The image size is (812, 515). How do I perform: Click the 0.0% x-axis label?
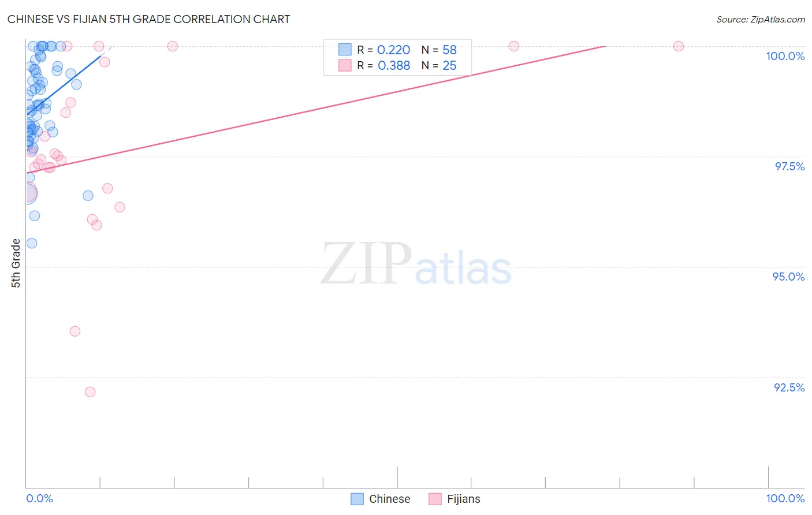click(x=40, y=498)
